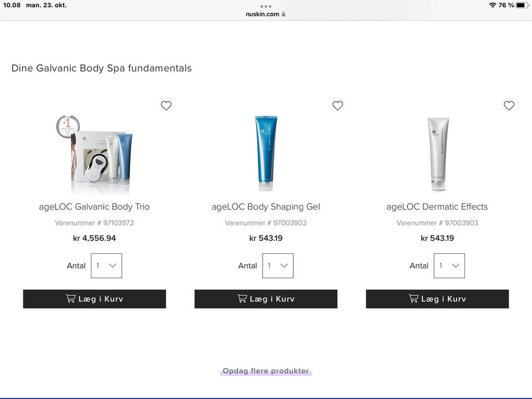Open ageLOC Body Shaping Gel product title
The width and height of the screenshot is (532, 399).
pyautogui.click(x=266, y=207)
